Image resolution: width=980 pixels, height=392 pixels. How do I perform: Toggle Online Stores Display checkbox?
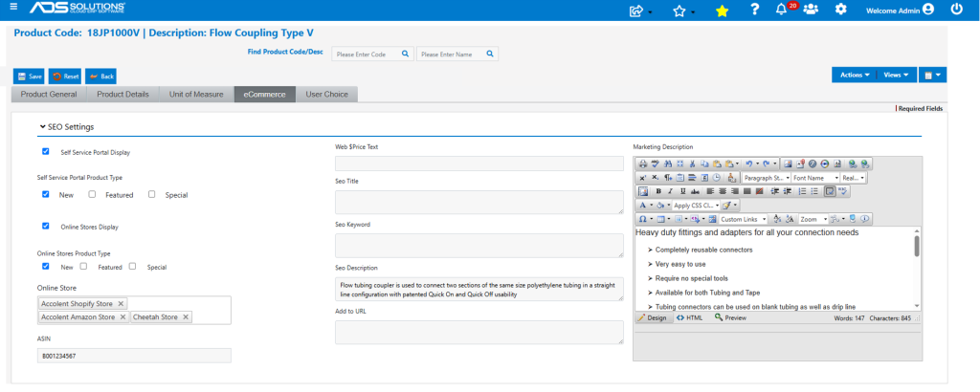click(46, 226)
